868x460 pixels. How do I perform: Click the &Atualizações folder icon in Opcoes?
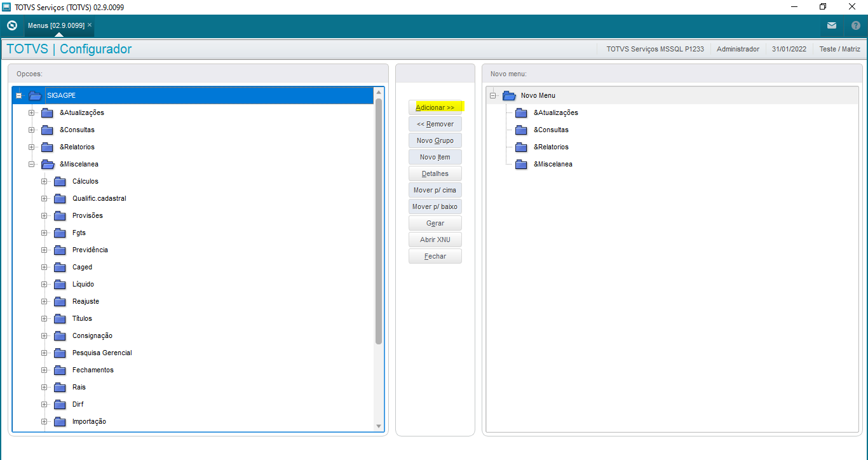[x=48, y=112]
